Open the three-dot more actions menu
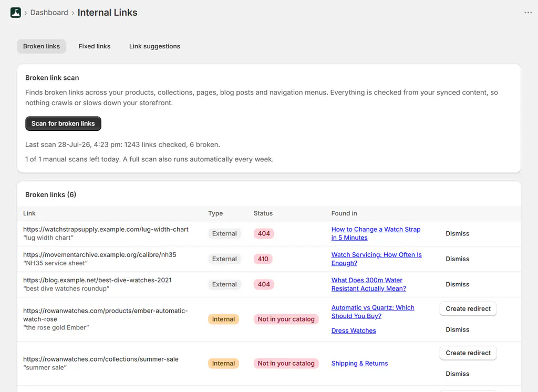Image resolution: width=538 pixels, height=392 pixels. click(528, 13)
